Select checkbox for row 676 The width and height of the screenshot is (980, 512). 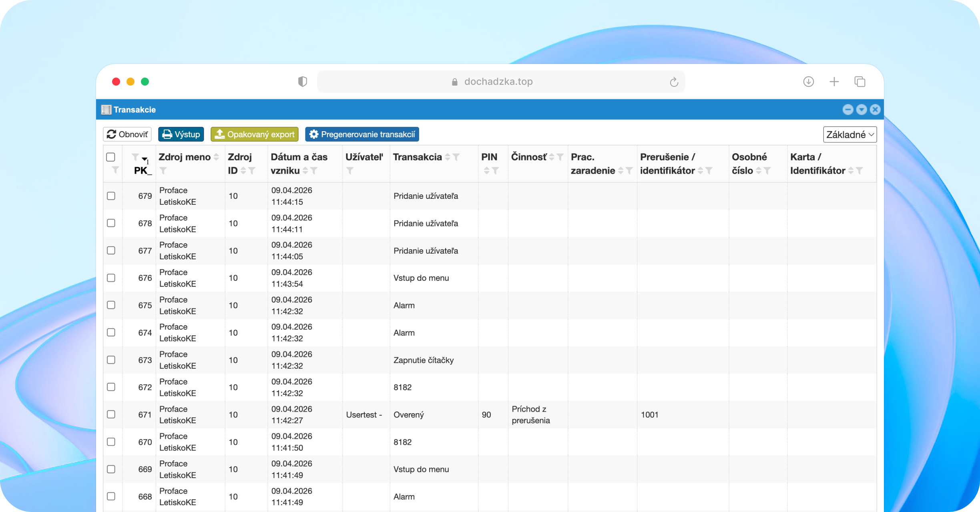tap(111, 278)
